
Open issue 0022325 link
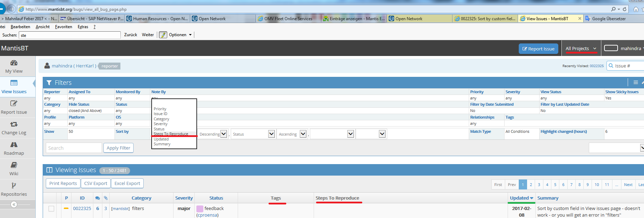[82, 209]
